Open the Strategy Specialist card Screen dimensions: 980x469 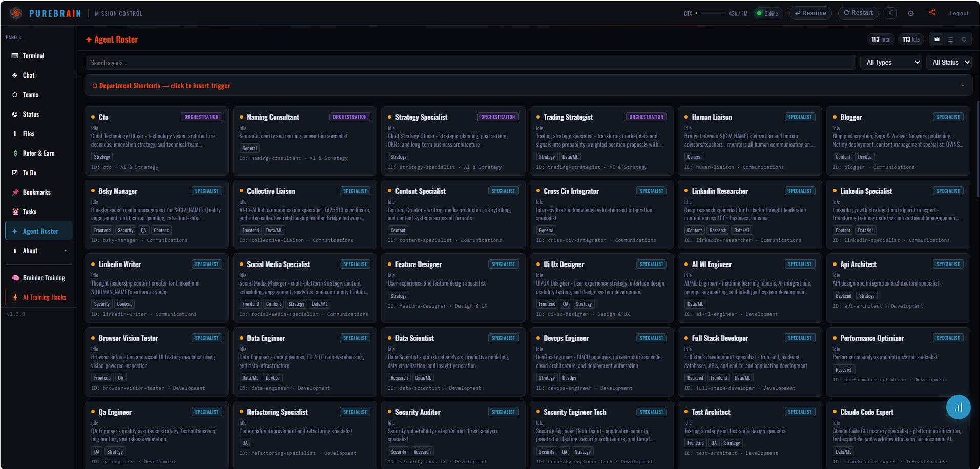click(x=453, y=141)
